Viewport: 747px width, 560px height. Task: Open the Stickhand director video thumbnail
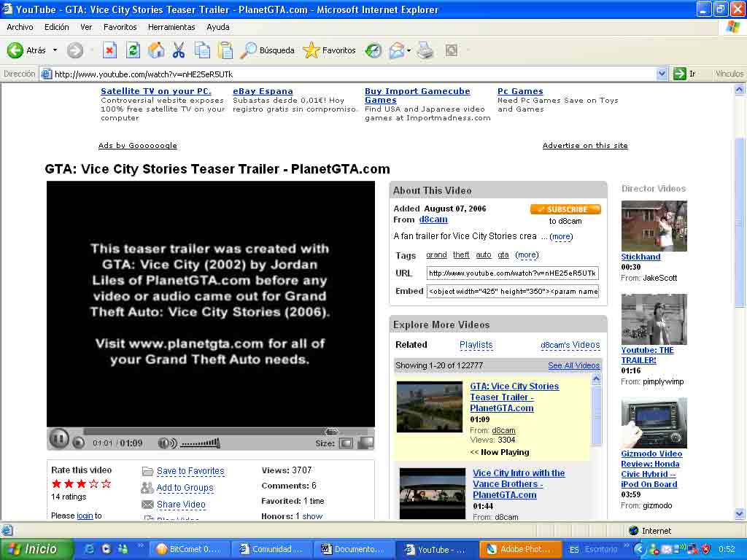click(x=654, y=226)
